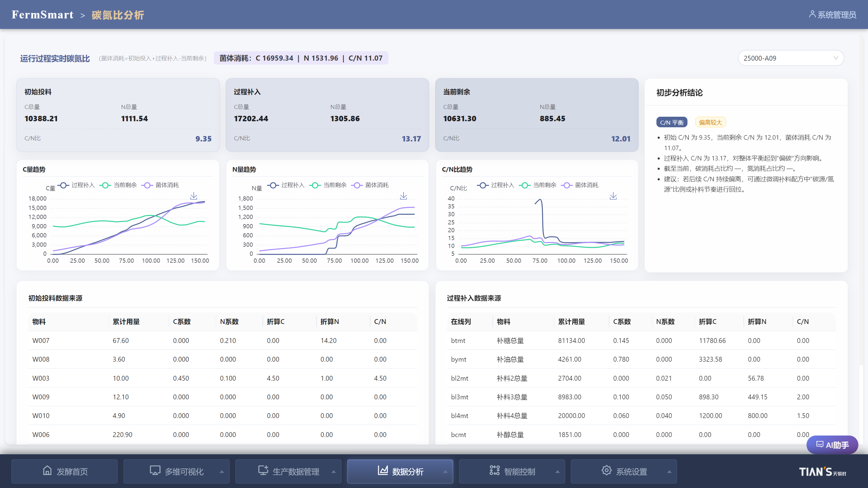Screen dimensions: 868x488
Task: Expand the 生产数据管理 menu arrow
Action: [334, 471]
